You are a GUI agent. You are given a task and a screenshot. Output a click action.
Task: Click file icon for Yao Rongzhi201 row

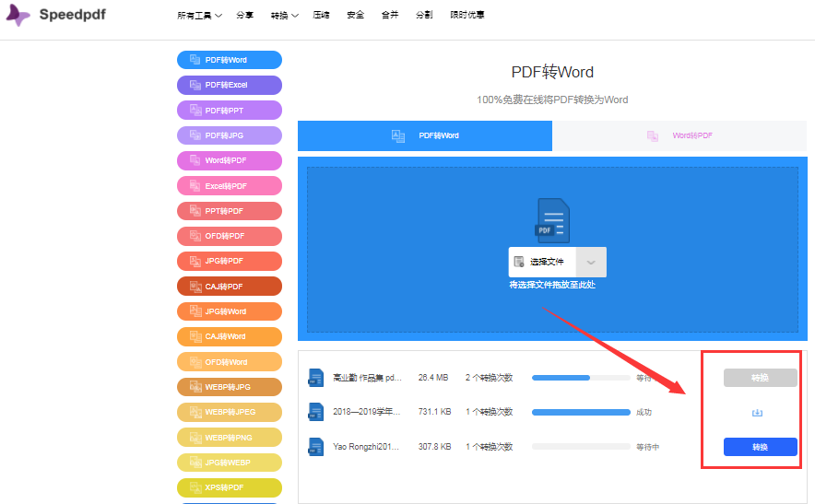[315, 447]
